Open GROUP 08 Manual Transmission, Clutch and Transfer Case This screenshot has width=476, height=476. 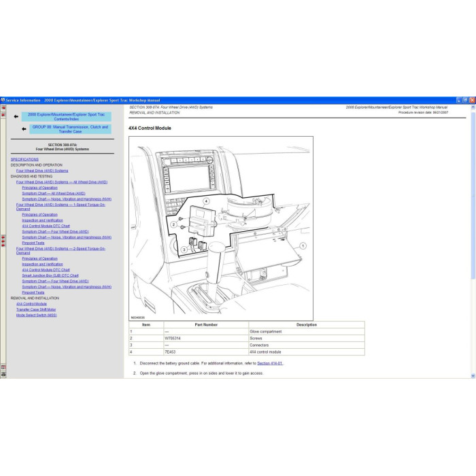(x=70, y=129)
